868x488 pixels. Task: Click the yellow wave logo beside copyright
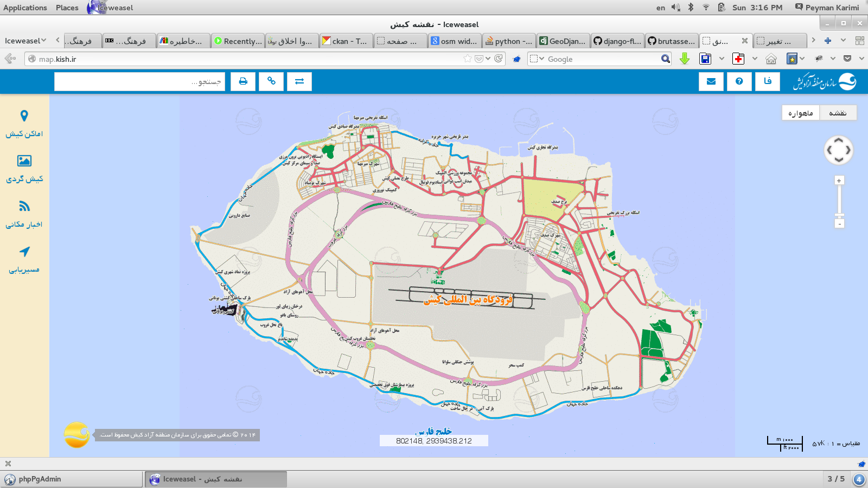[x=77, y=435]
